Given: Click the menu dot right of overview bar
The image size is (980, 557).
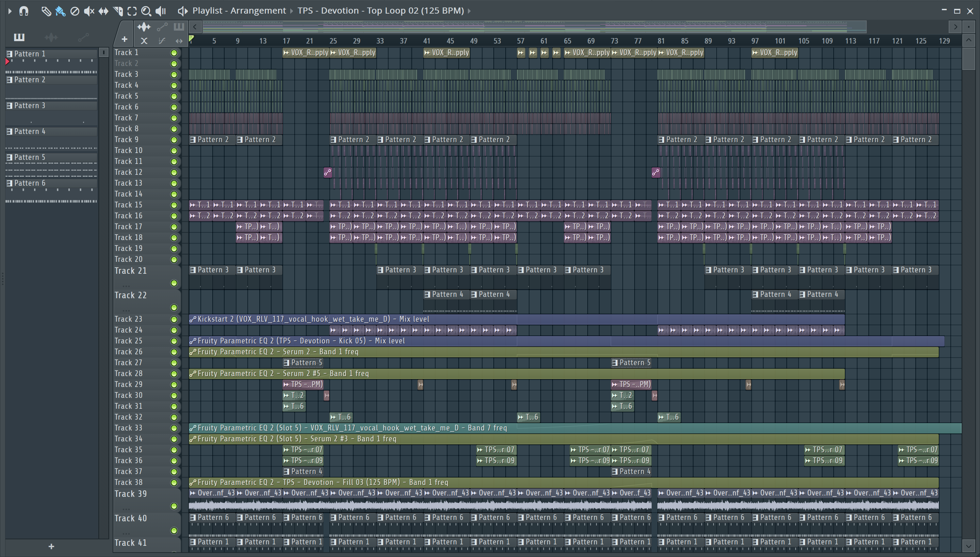Looking at the screenshot, I should pyautogui.click(x=968, y=27).
